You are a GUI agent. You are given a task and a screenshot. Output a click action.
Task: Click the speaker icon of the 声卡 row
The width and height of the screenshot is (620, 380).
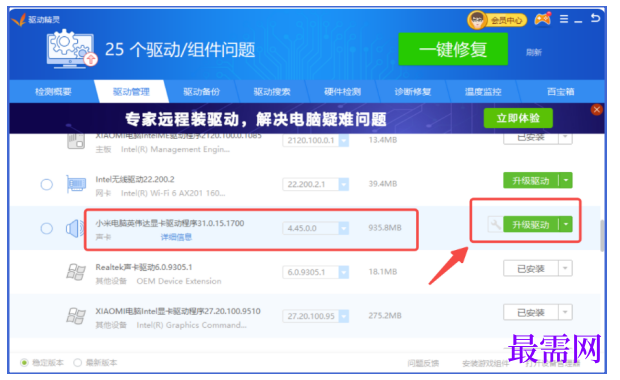click(75, 229)
